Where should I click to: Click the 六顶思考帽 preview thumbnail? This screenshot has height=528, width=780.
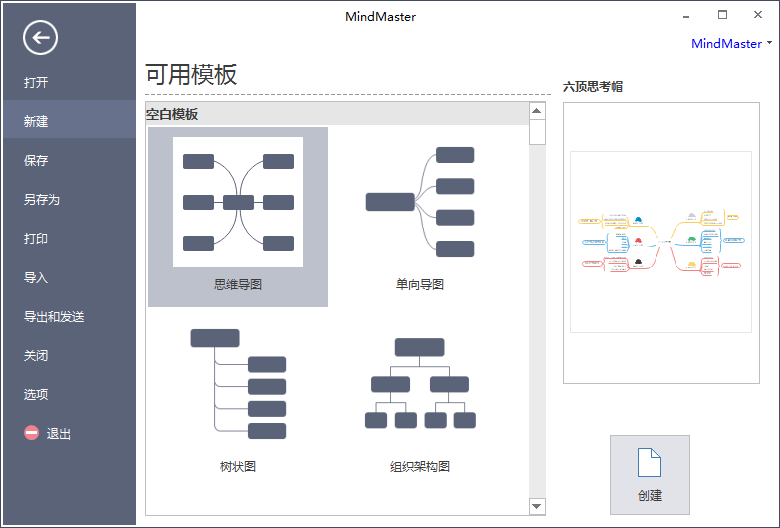(660, 242)
